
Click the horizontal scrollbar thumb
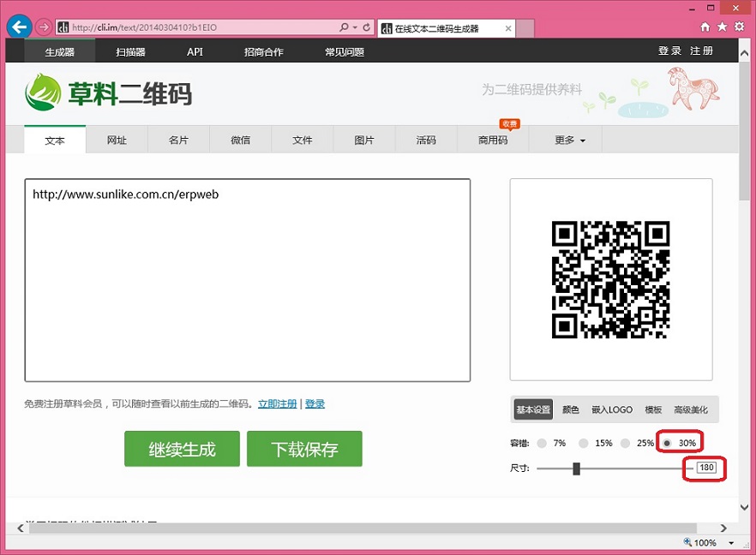(363, 528)
